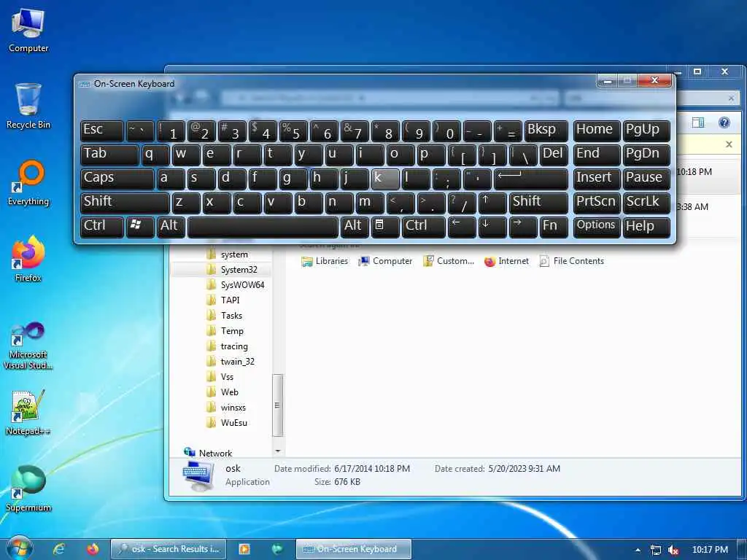Select Network in navigation pane

pos(208,453)
